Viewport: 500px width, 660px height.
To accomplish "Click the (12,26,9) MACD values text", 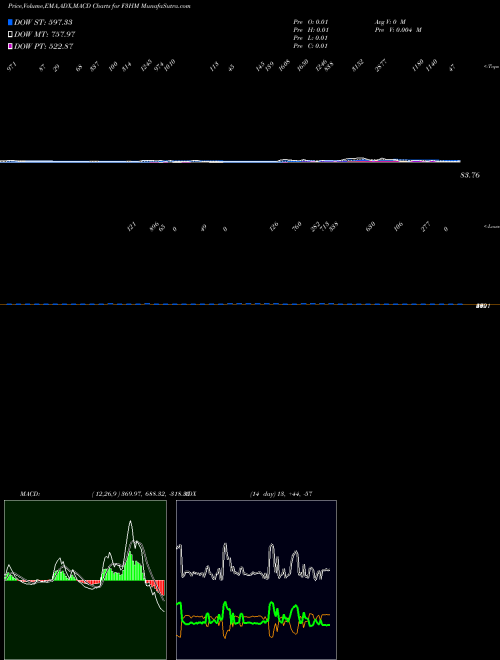I will [139, 494].
